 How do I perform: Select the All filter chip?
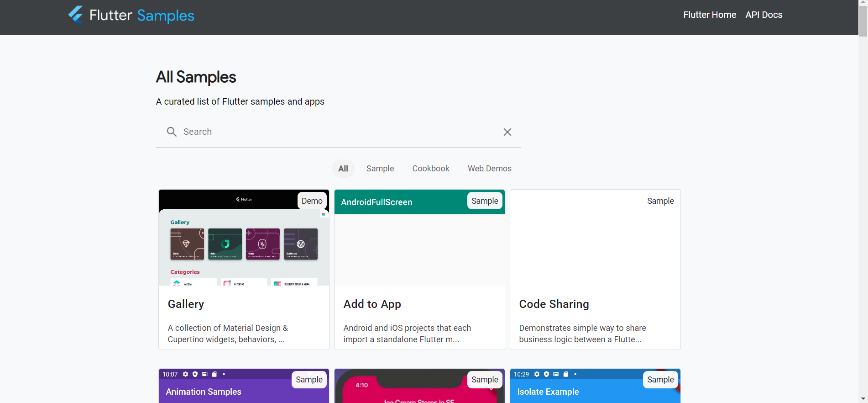(343, 169)
